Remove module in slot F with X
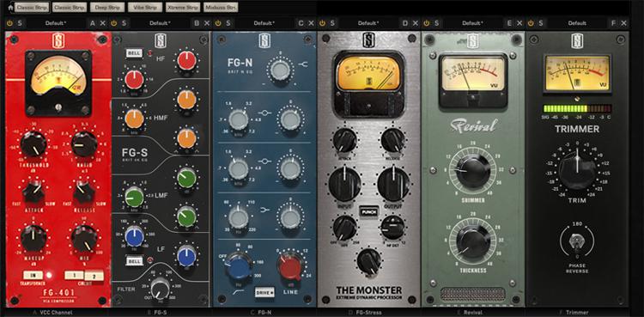 click(624, 23)
